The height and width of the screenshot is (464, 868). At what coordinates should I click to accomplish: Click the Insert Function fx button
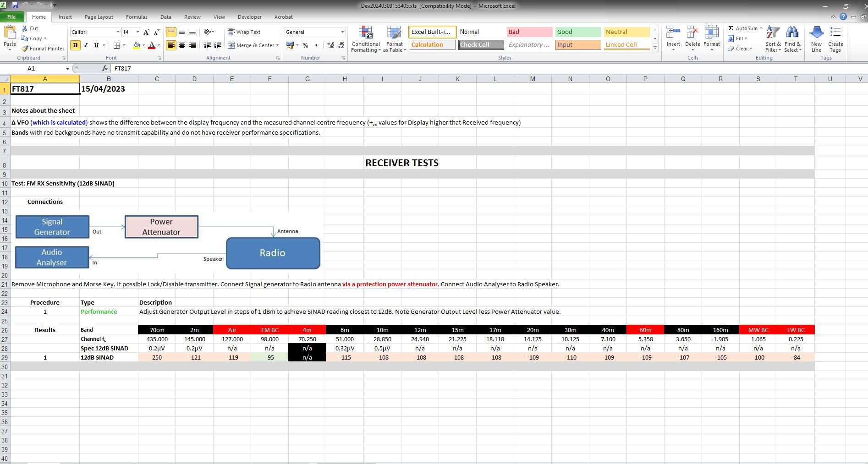coord(105,68)
